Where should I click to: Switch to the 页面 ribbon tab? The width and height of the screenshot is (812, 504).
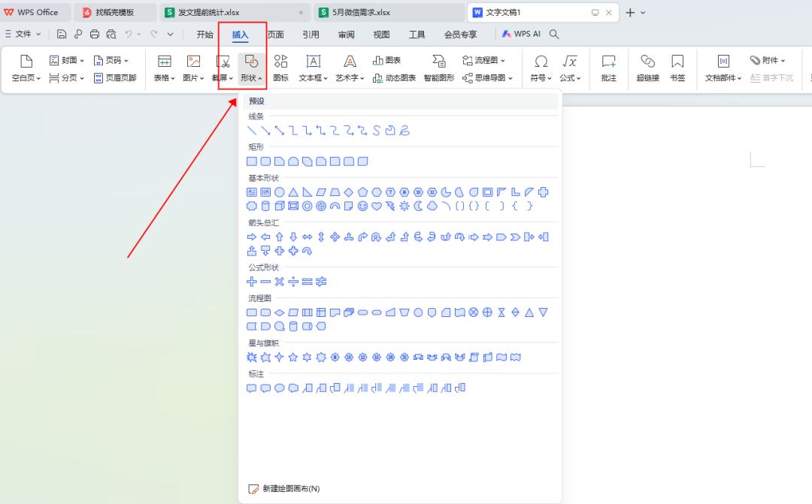[x=275, y=34]
